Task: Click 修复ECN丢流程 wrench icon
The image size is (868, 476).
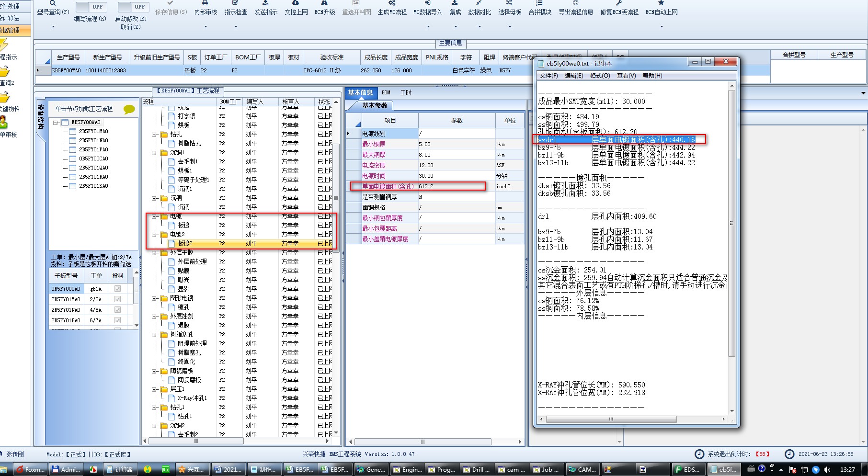Action: (619, 3)
